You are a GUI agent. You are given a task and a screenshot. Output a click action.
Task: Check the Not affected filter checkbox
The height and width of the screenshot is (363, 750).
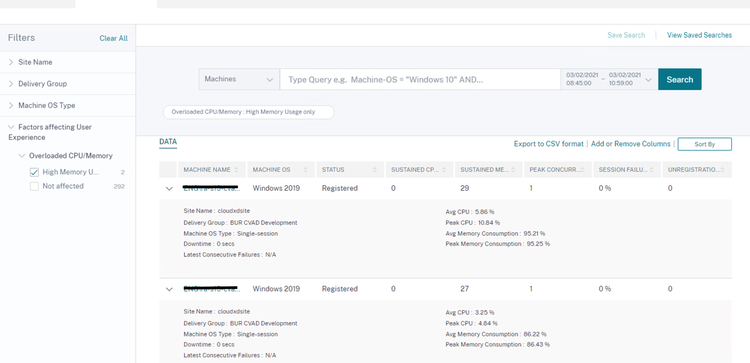pos(34,187)
